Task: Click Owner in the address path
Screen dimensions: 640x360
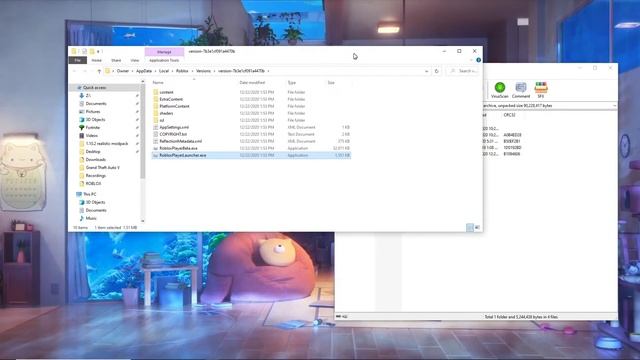Action: pyautogui.click(x=123, y=71)
